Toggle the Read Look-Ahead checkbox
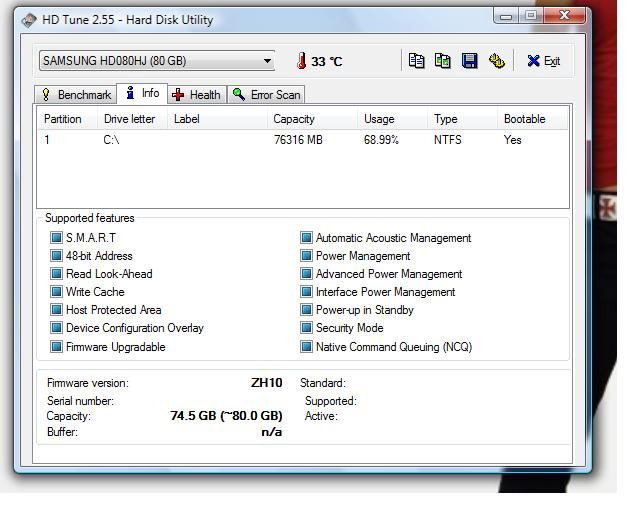 coord(56,274)
